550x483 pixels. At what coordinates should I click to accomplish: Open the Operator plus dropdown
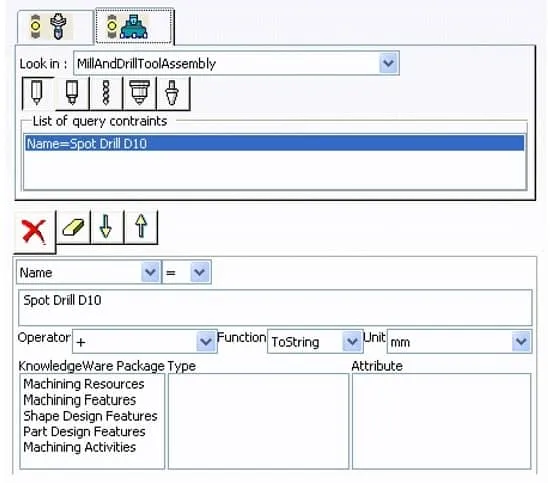pyautogui.click(x=206, y=341)
